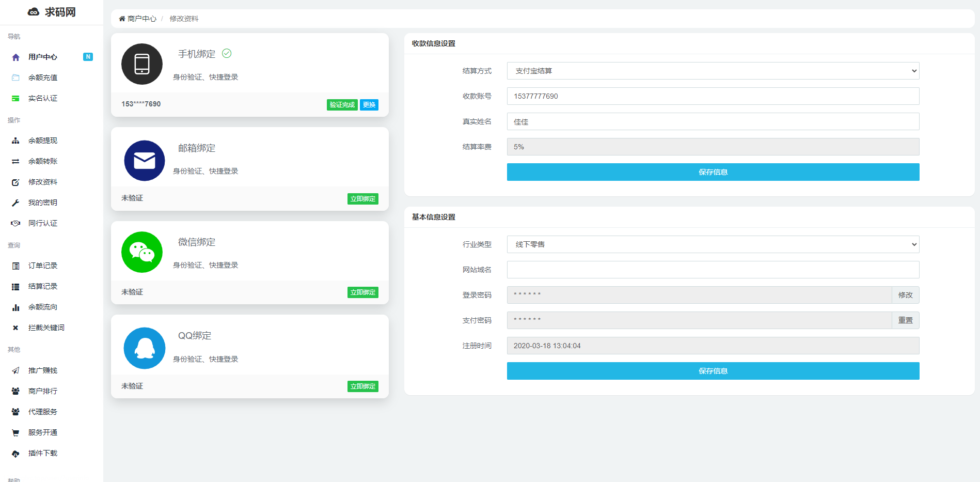Click the 余额转账 exchange arrows icon

point(15,161)
